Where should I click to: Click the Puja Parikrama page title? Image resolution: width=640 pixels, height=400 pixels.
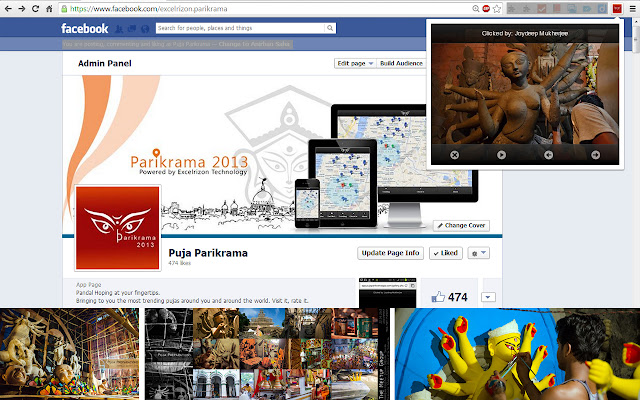point(208,253)
